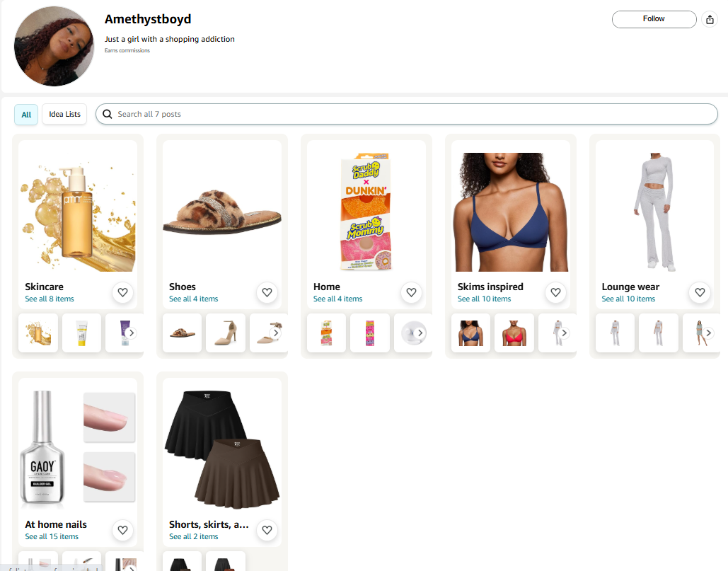
Task: Select the All tab
Action: pos(26,114)
